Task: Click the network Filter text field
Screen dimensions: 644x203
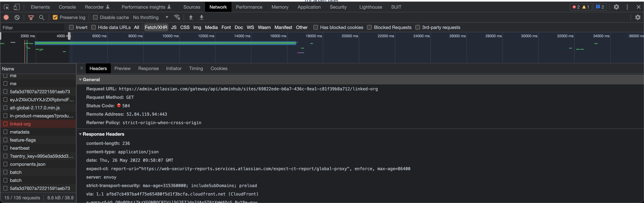Action: [33, 28]
